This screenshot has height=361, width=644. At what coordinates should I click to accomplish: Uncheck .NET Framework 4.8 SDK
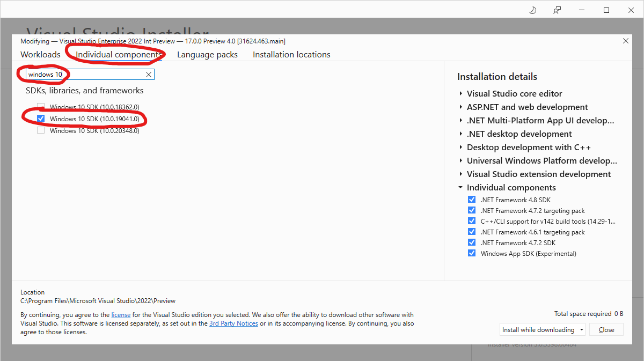[471, 199]
